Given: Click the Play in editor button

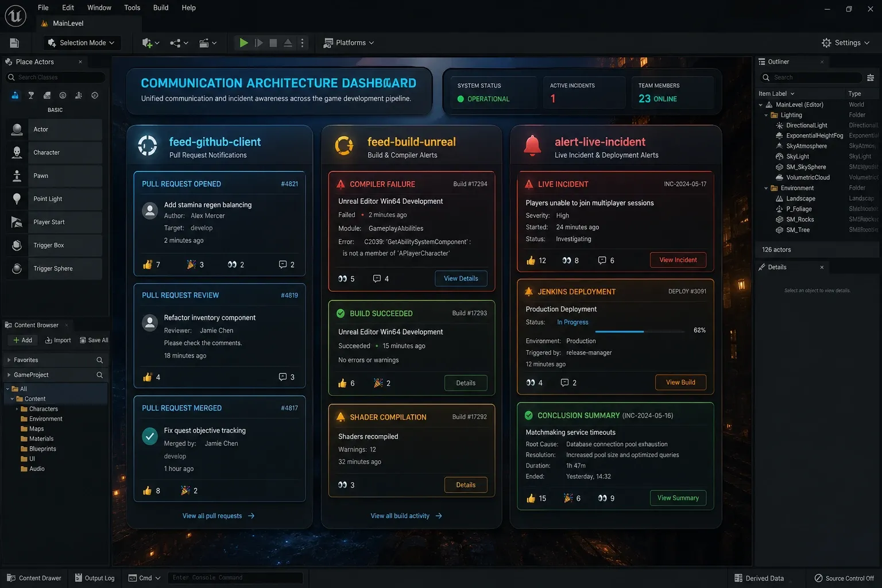Looking at the screenshot, I should click(243, 42).
